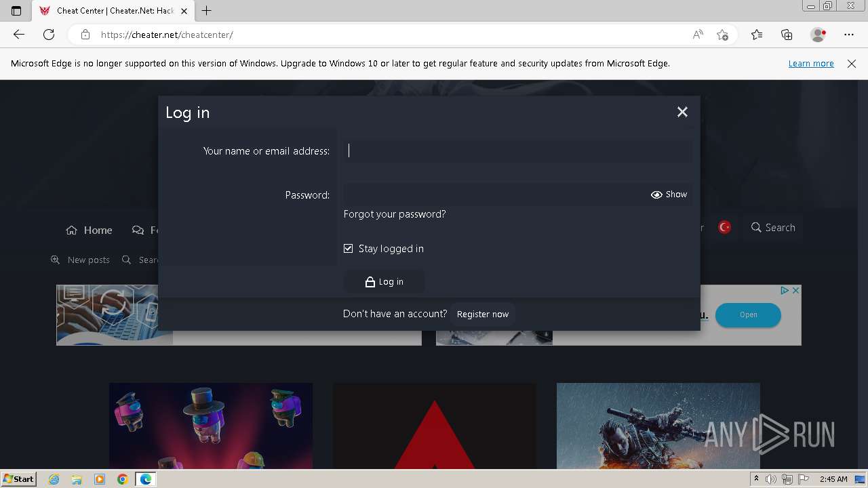Dismiss the Edge unsupported notification bar
The image size is (868, 488).
click(x=852, y=64)
